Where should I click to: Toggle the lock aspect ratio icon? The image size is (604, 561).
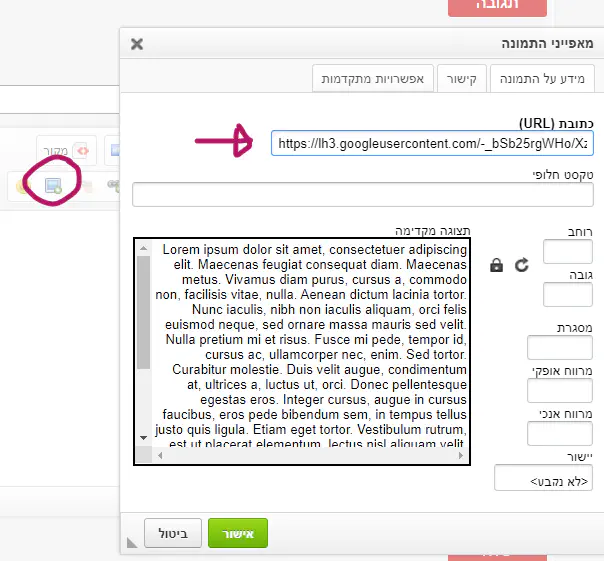(496, 265)
